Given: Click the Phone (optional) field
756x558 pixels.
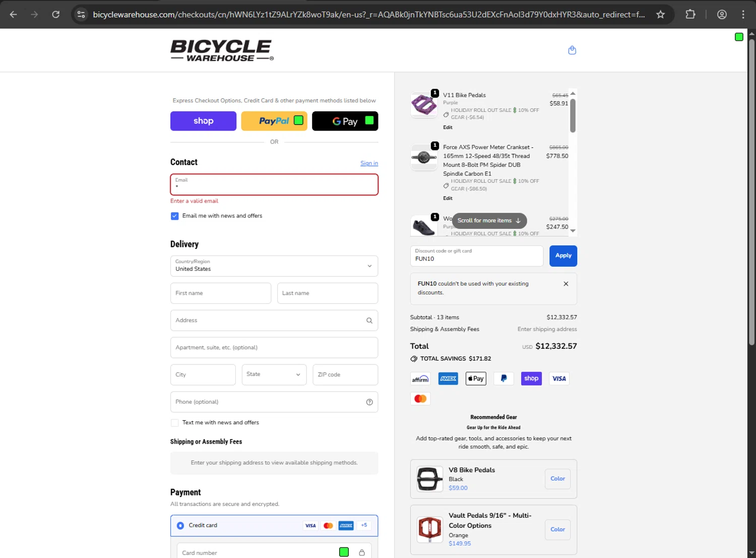Looking at the screenshot, I should pos(274,402).
